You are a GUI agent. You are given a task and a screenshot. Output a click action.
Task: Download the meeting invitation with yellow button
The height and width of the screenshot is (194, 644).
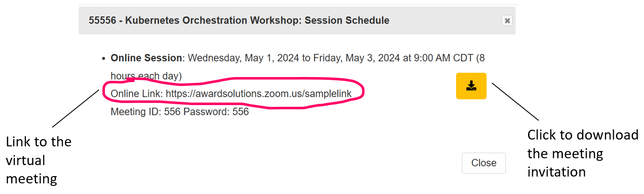(471, 86)
